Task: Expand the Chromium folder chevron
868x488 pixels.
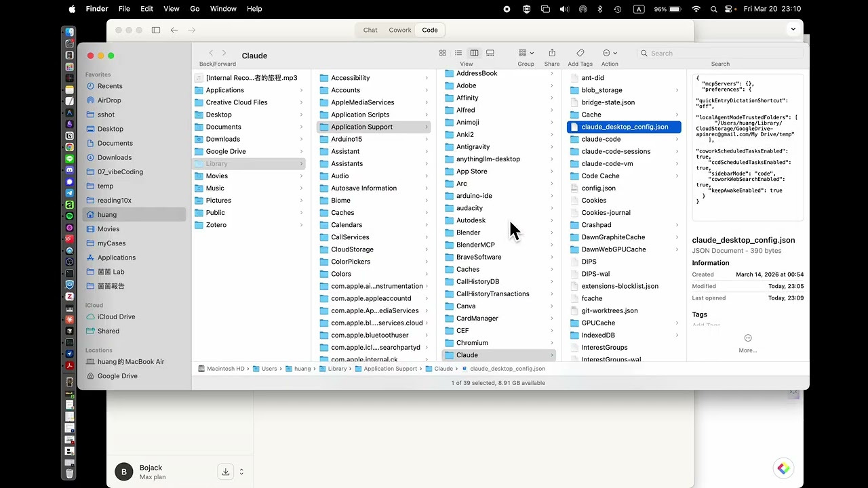Action: (551, 343)
